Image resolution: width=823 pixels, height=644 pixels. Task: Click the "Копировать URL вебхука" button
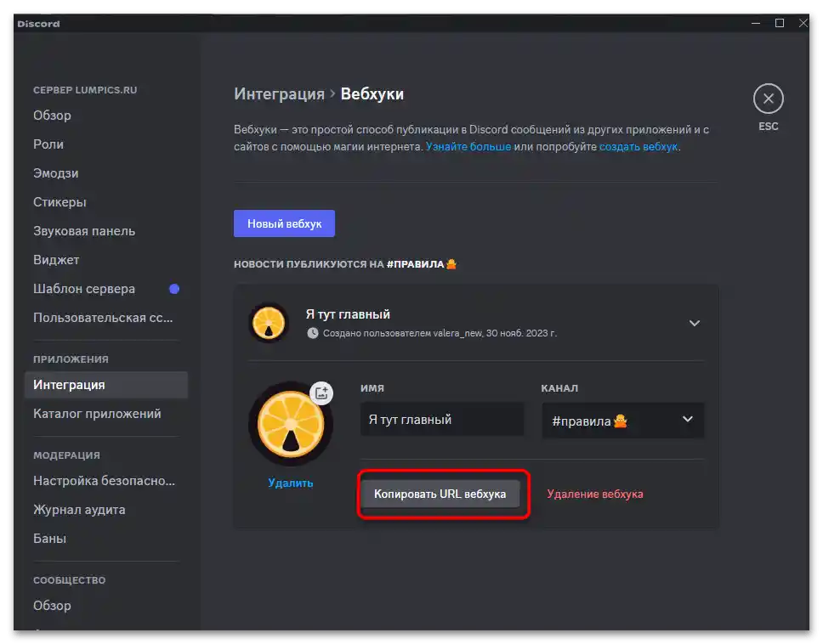(440, 494)
